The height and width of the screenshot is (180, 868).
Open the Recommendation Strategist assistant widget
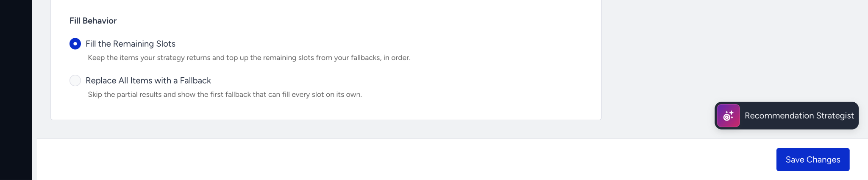point(787,115)
